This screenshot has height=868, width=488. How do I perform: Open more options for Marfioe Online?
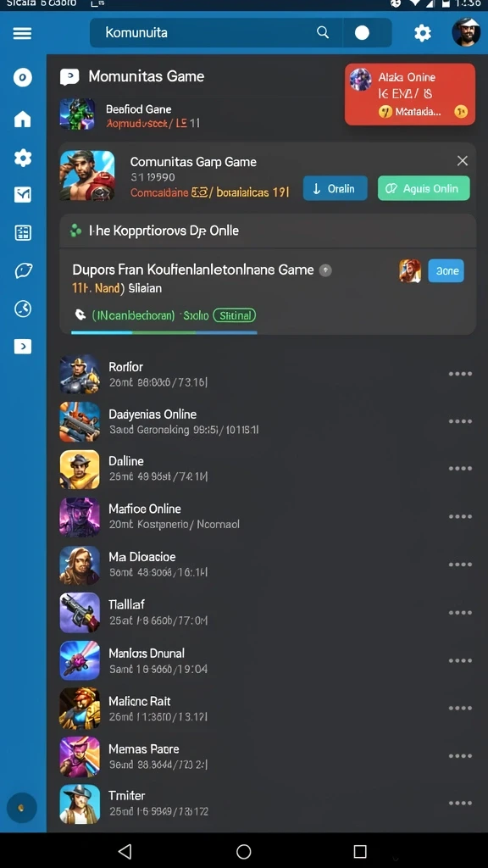[460, 516]
